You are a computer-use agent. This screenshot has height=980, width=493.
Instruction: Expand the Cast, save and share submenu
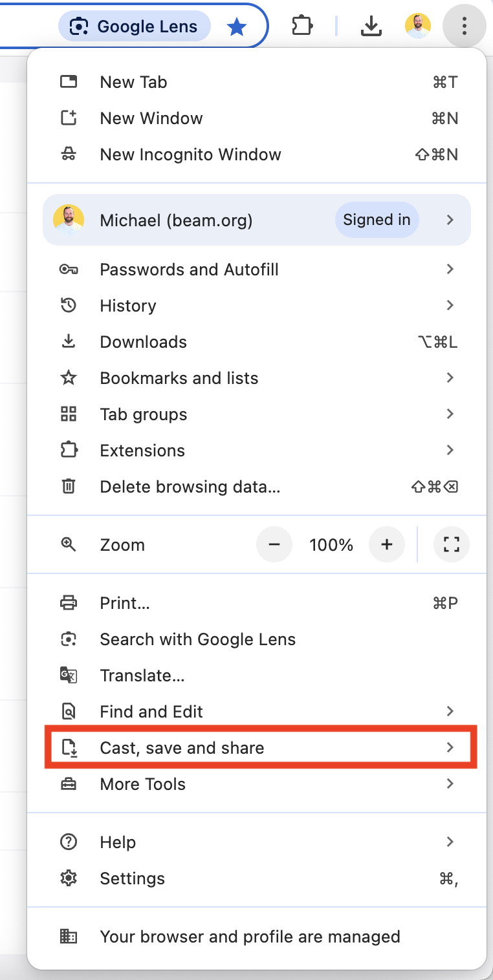[x=259, y=748]
